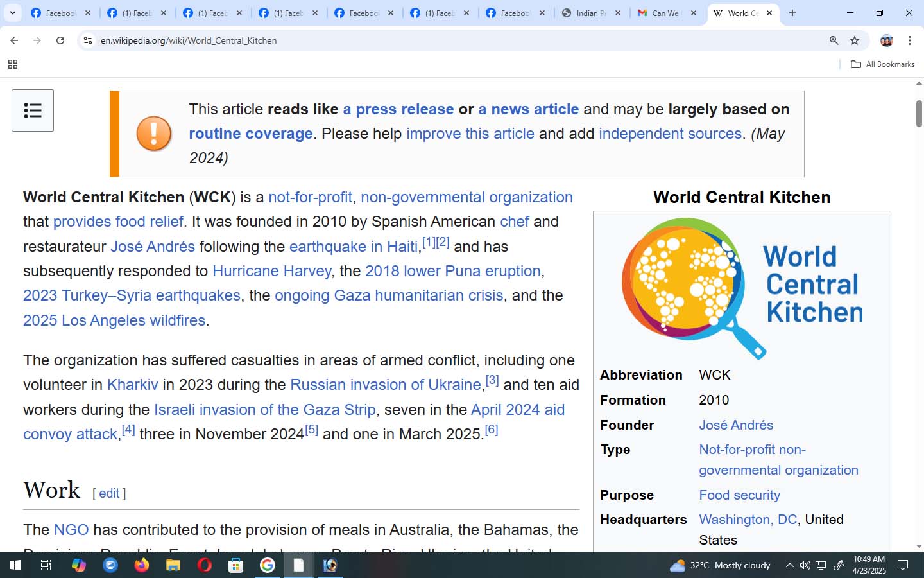924x578 pixels.
Task: Open 'Israeli invasion of the Gaza Strip' link
Action: (x=265, y=410)
